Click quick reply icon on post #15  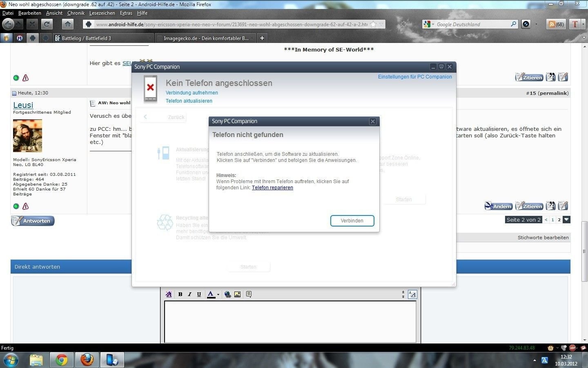coord(563,206)
